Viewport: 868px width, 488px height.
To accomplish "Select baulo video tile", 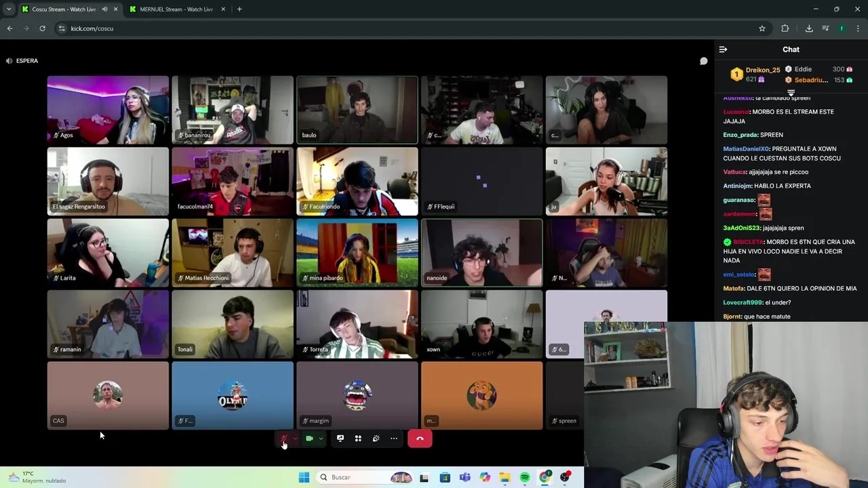I will pos(357,110).
